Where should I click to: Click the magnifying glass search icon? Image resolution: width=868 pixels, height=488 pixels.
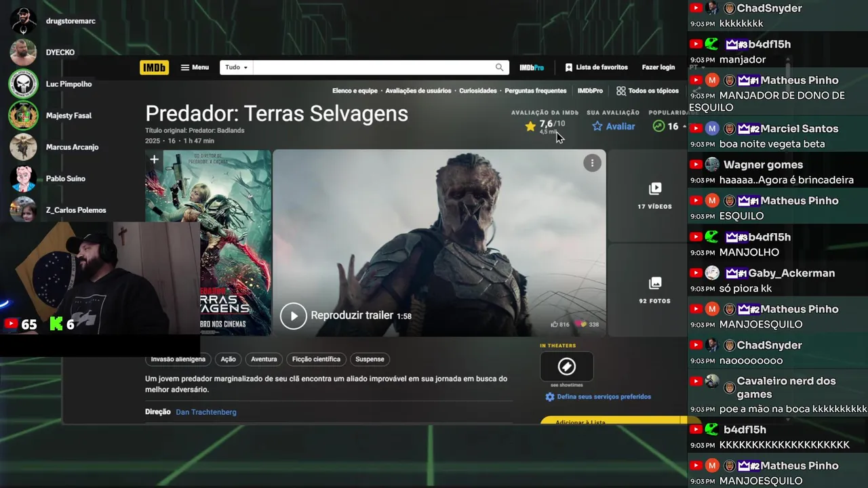pyautogui.click(x=500, y=68)
